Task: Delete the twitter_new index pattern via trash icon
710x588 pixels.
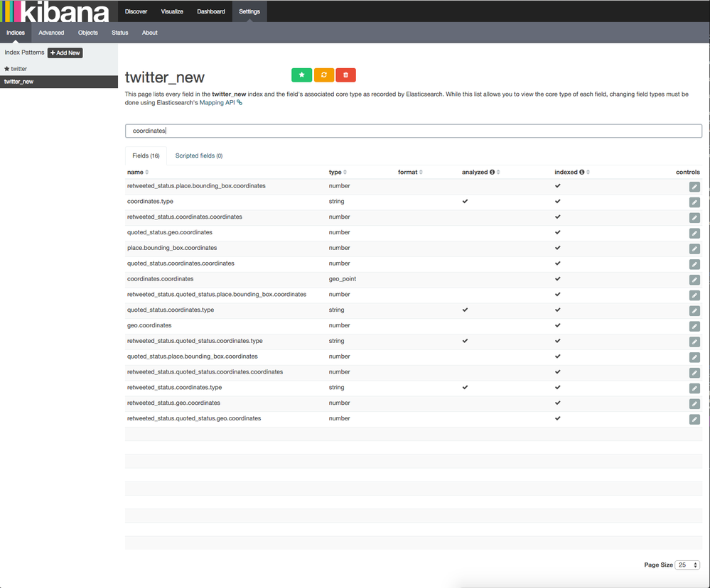Action: [x=345, y=75]
